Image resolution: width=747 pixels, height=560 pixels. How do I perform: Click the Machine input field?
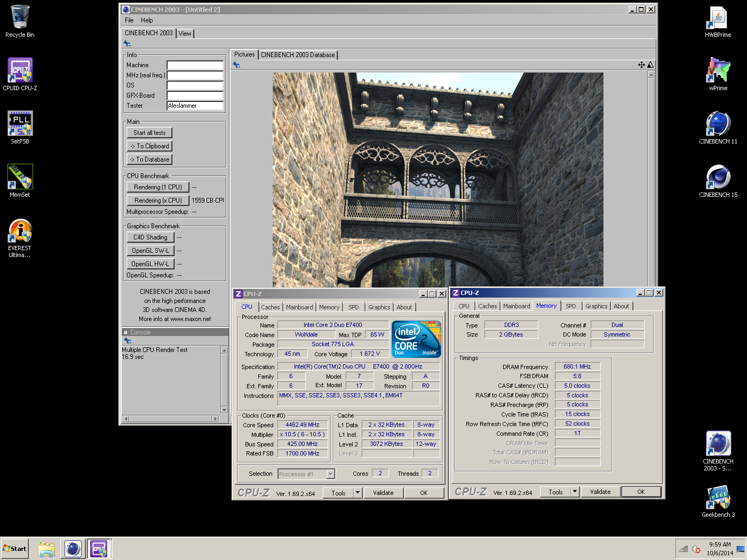(x=195, y=65)
